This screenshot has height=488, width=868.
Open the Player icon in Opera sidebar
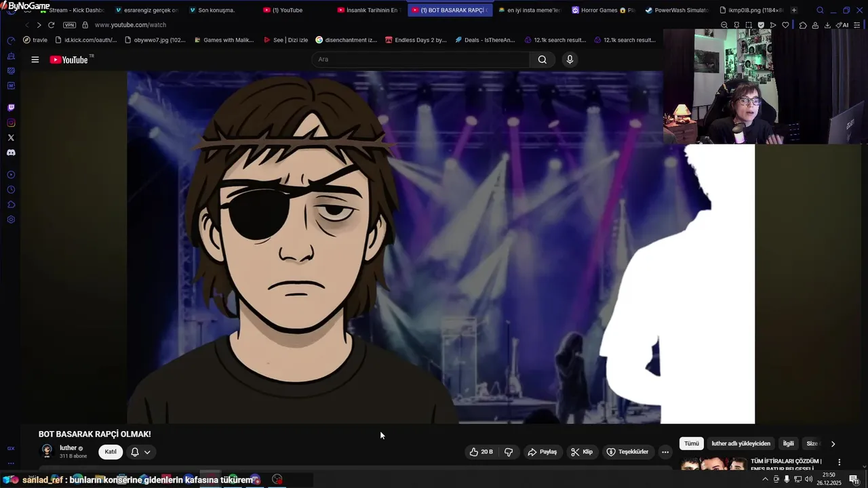click(x=11, y=175)
